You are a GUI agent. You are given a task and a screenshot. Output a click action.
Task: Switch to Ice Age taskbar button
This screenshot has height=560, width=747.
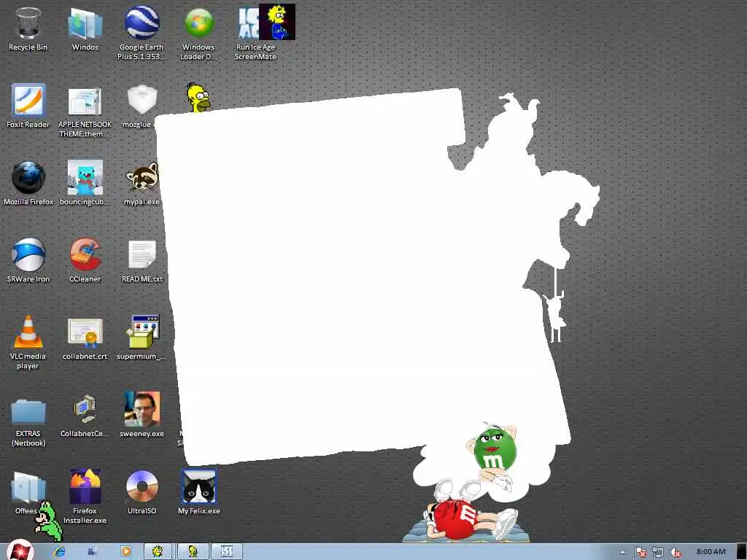point(227,551)
